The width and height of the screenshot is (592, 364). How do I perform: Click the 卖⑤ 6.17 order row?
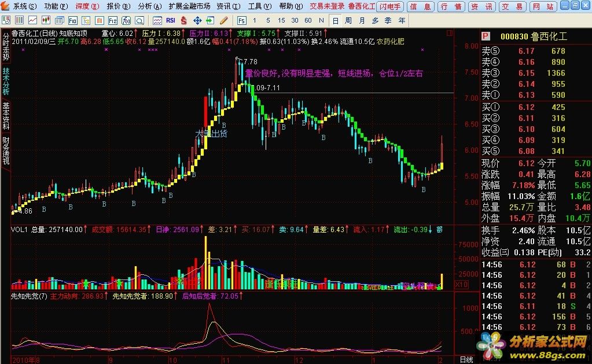[x=536, y=50]
